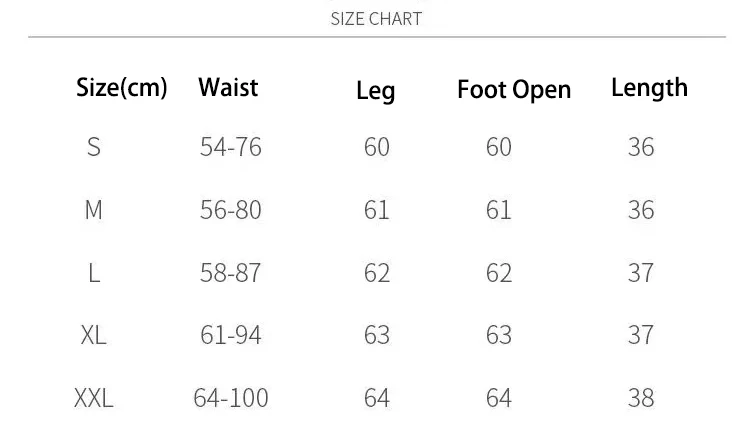
Task: Select the XL size row label
Action: click(x=94, y=335)
